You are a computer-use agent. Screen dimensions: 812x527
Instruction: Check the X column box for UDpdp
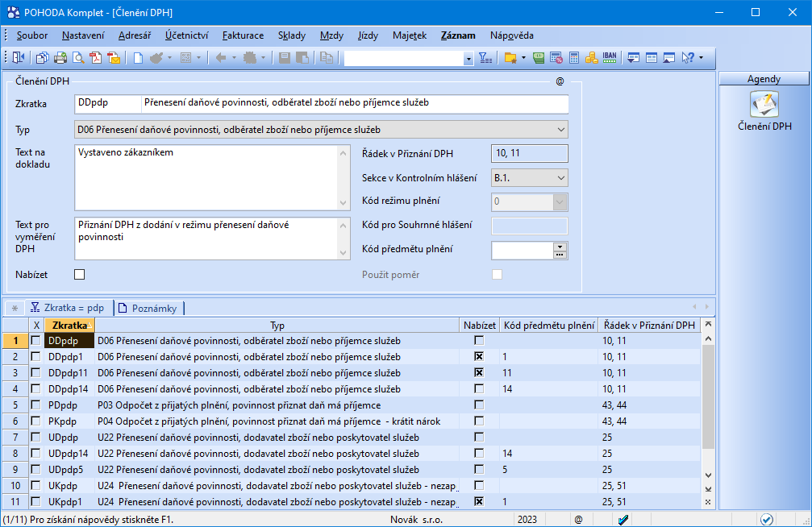pos(35,437)
